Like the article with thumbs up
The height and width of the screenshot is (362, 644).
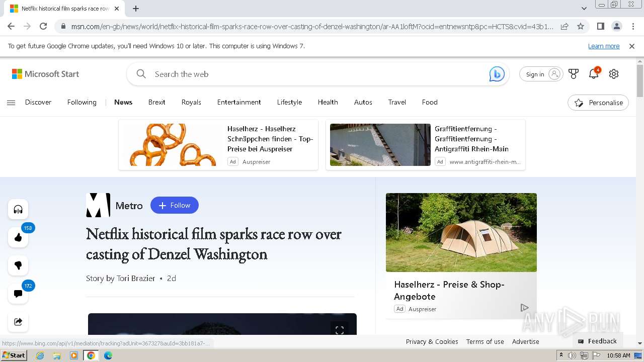[18, 237]
